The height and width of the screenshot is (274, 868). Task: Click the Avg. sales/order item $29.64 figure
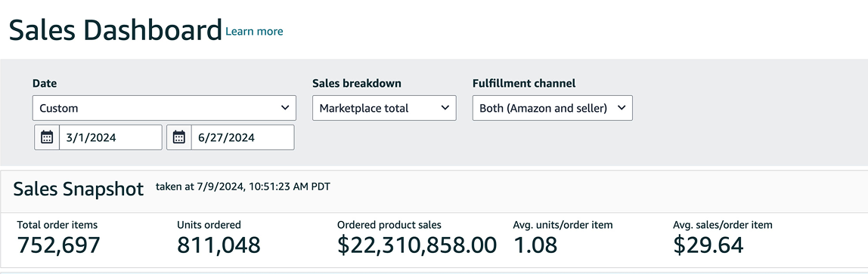(708, 245)
